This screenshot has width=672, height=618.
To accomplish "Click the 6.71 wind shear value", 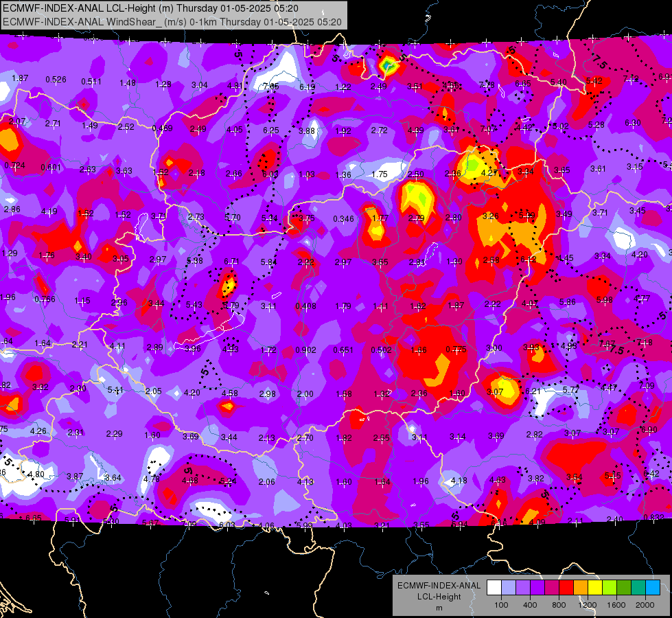I will pyautogui.click(x=231, y=261).
